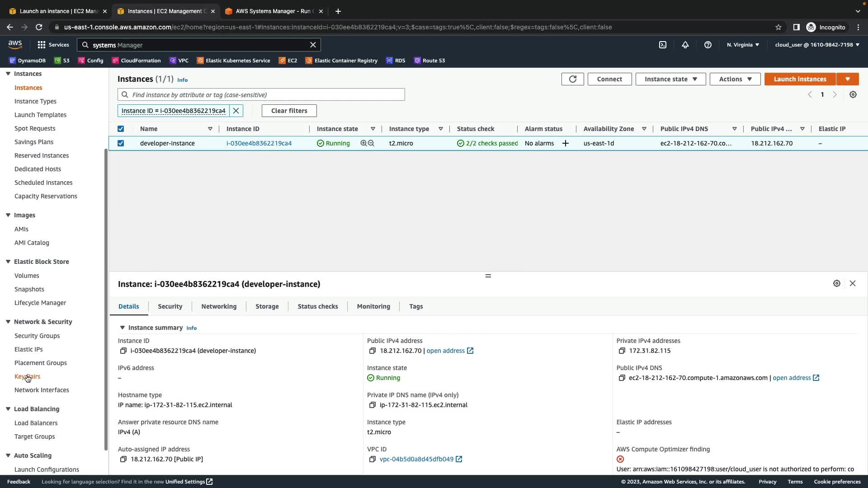Open the Actions dropdown menu
868x488 pixels.
(x=735, y=79)
